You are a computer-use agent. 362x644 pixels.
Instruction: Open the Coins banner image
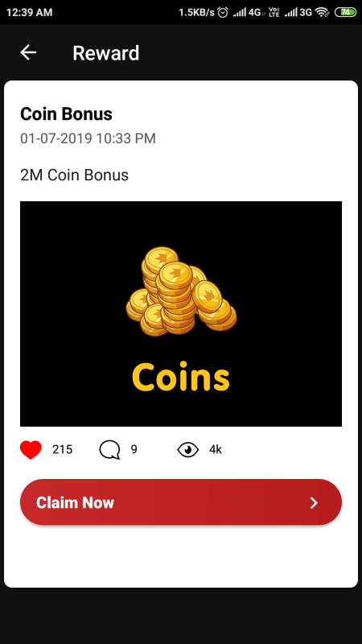181,314
